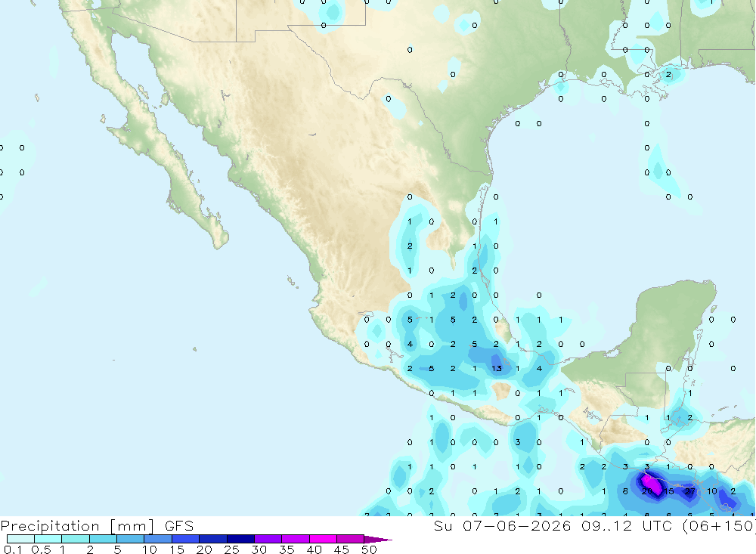Click the legend label '40'

[x=314, y=549]
